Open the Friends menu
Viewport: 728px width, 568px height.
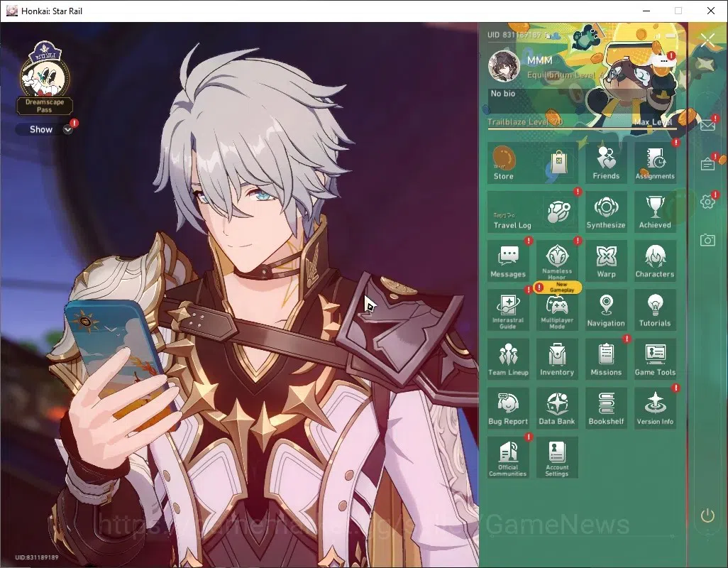pos(606,163)
